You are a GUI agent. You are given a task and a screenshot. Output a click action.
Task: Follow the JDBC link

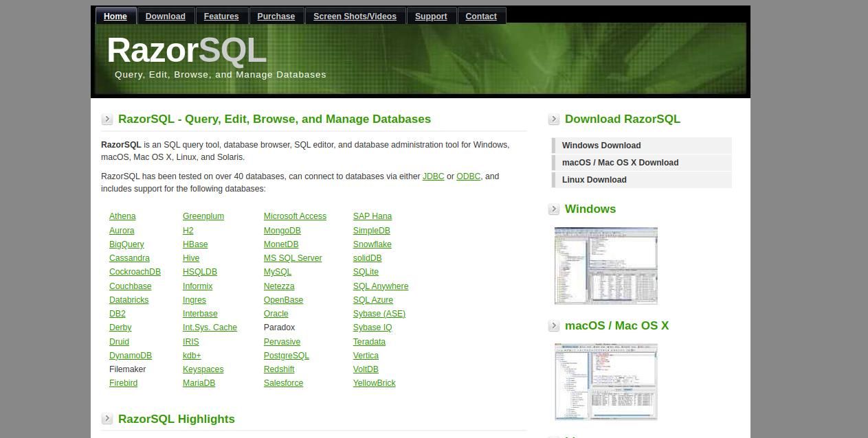(x=433, y=176)
